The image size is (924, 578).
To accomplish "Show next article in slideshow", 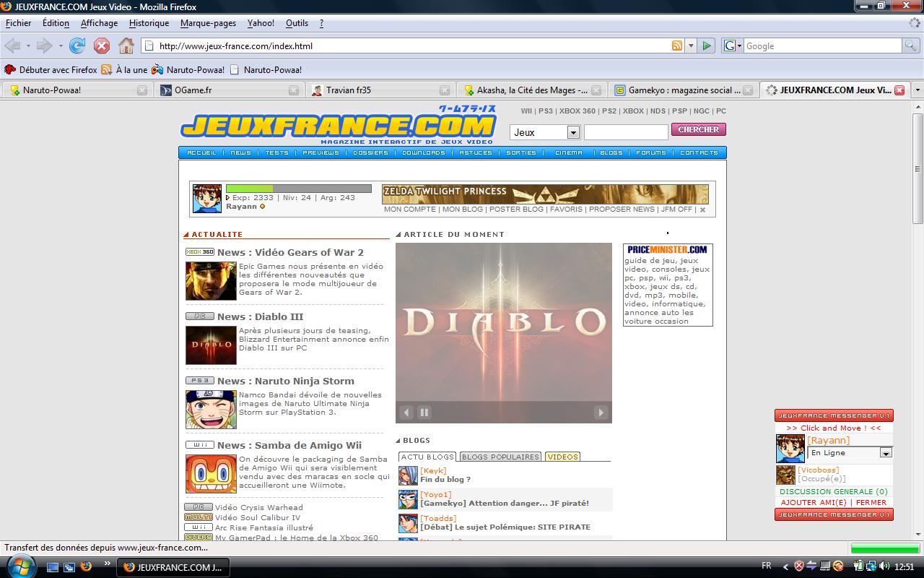I will coord(601,413).
